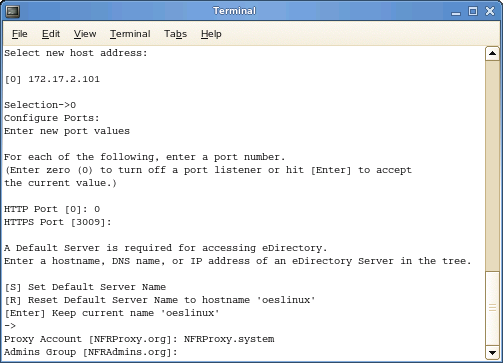Click the '->' prompt line
Screen dimensions: 504x364
pos(10,326)
